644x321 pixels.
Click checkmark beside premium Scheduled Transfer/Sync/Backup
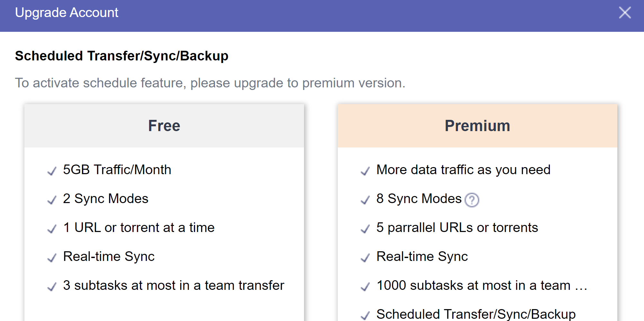coord(365,316)
